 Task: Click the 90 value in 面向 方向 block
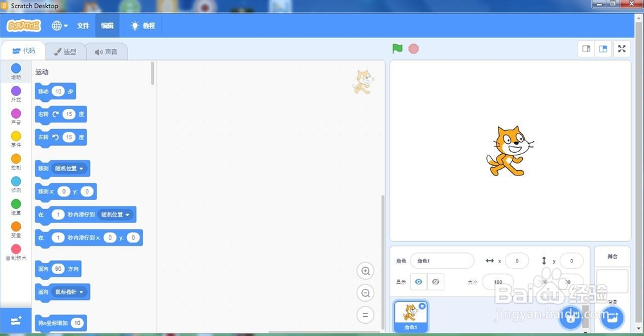pyautogui.click(x=59, y=269)
